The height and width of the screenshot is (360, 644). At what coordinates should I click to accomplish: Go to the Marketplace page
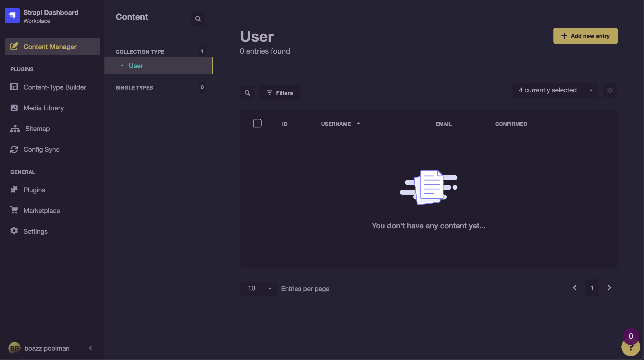click(x=41, y=211)
